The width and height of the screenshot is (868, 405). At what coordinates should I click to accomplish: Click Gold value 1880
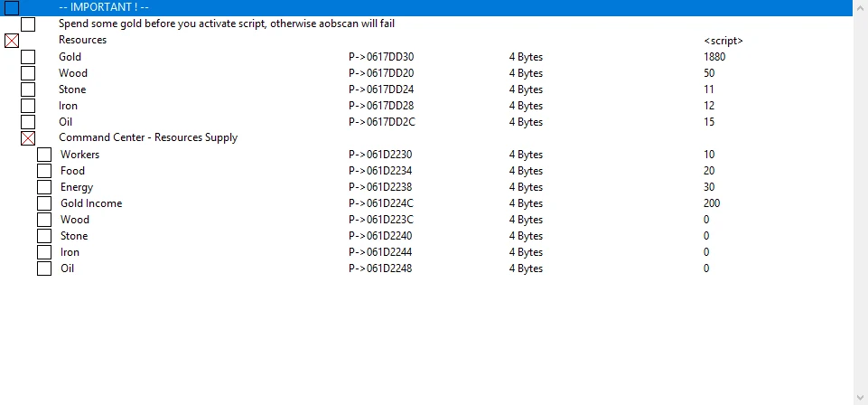coord(714,57)
